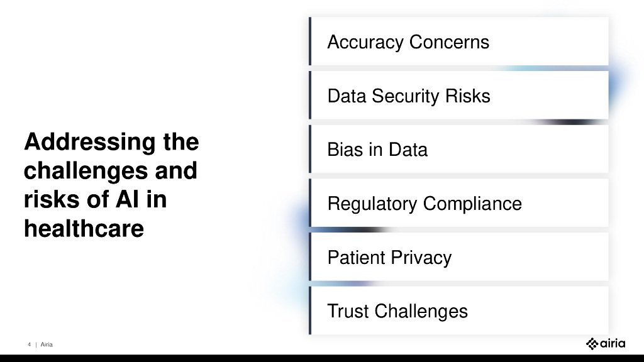The height and width of the screenshot is (362, 644).
Task: Click the accent bar beside Trust Challenges
Action: tap(310, 311)
